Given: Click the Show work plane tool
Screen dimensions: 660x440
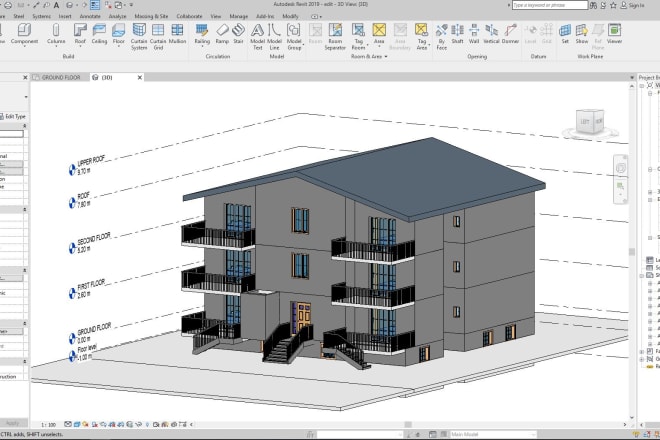Looking at the screenshot, I should (x=582, y=33).
